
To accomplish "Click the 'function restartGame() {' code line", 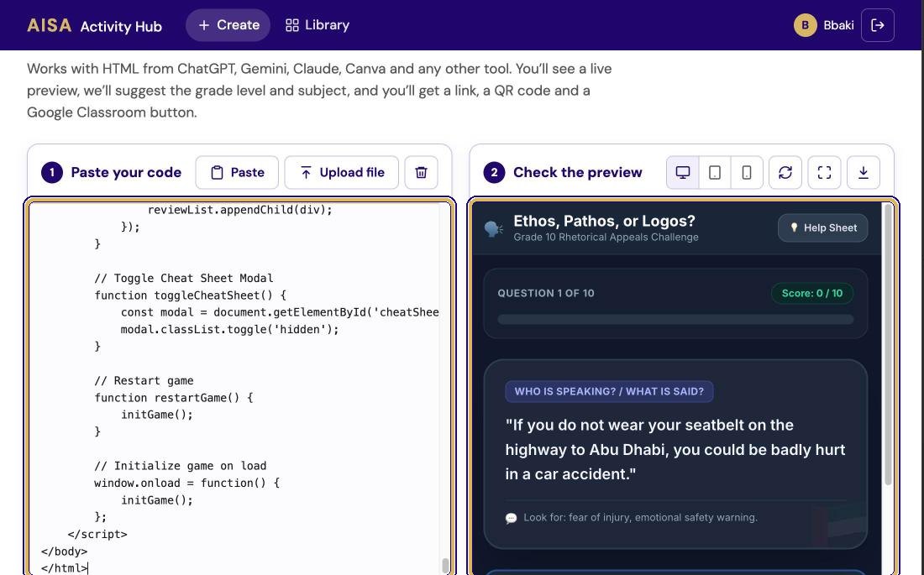I will [x=173, y=398].
